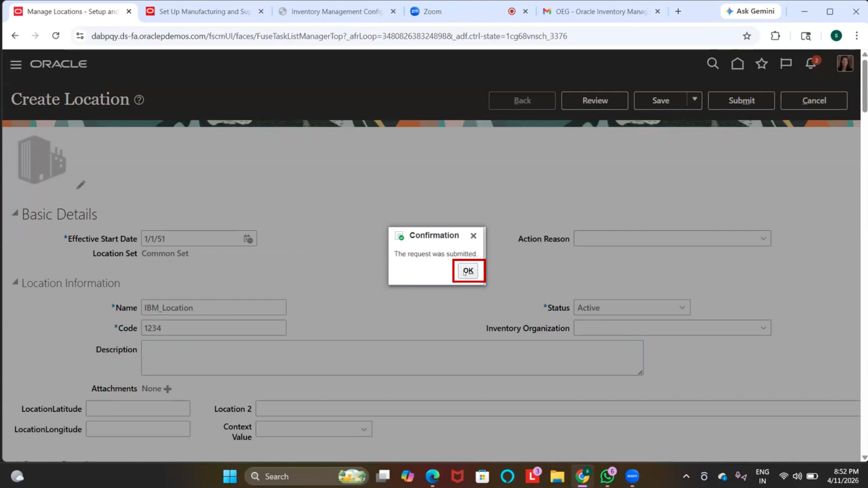Open Oracle favorites star icon
Viewport: 868px width, 488px height.
(762, 64)
